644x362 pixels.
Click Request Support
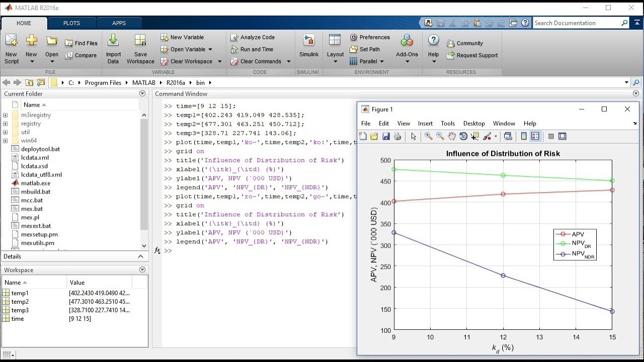(x=472, y=55)
